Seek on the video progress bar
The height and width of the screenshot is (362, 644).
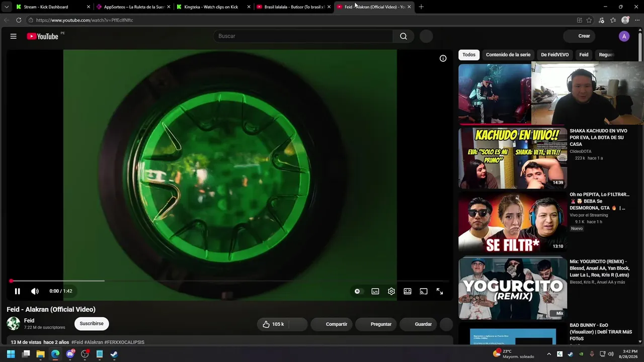pos(229,281)
